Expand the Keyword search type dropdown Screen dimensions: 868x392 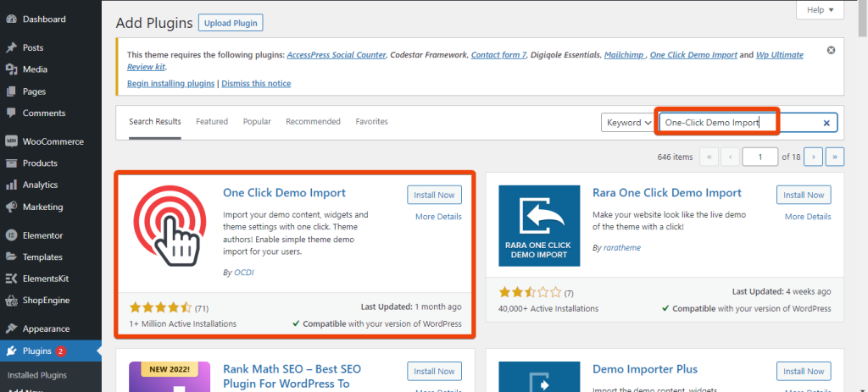click(628, 123)
